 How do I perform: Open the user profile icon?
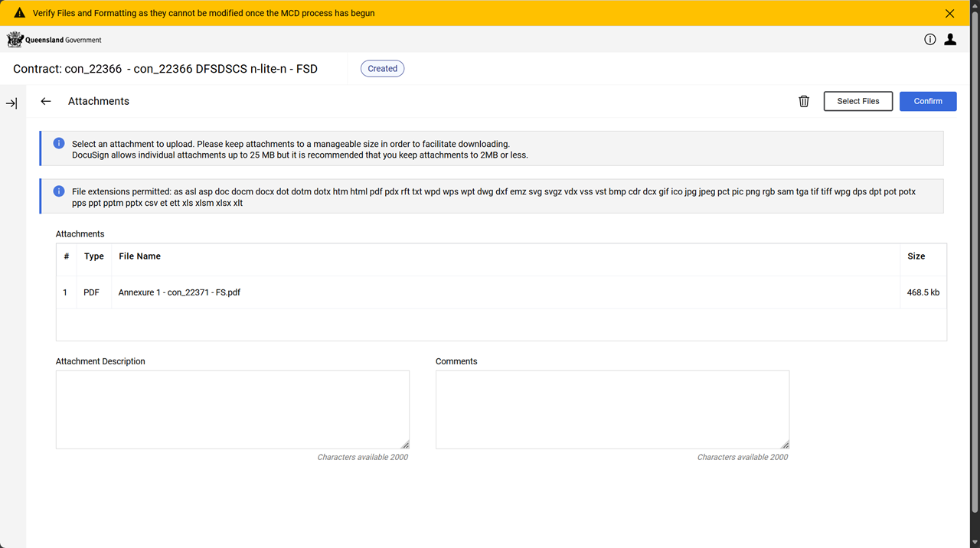[950, 40]
